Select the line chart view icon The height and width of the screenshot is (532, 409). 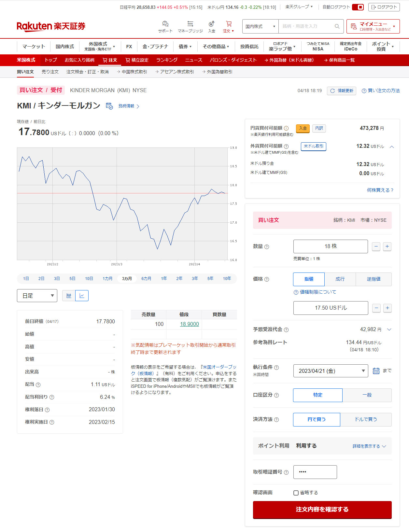pyautogui.click(x=82, y=296)
